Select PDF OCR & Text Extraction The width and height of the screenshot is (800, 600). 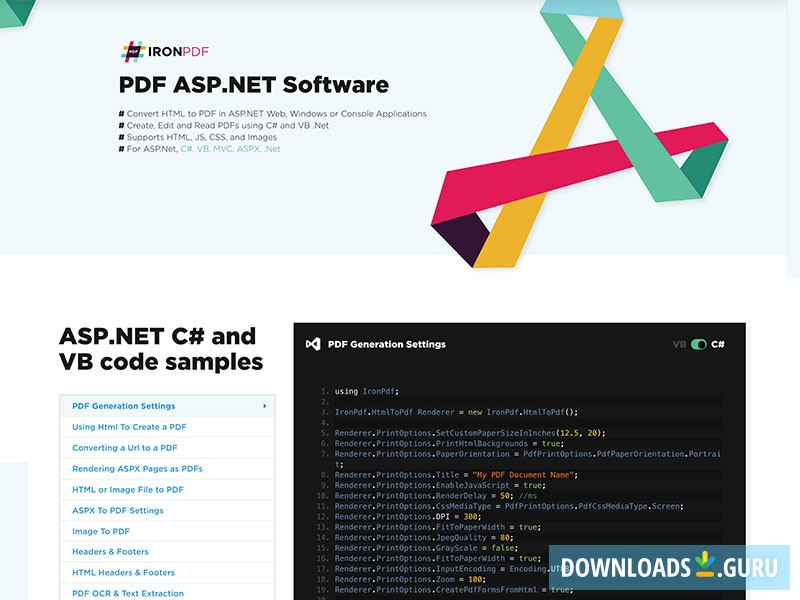(127, 593)
